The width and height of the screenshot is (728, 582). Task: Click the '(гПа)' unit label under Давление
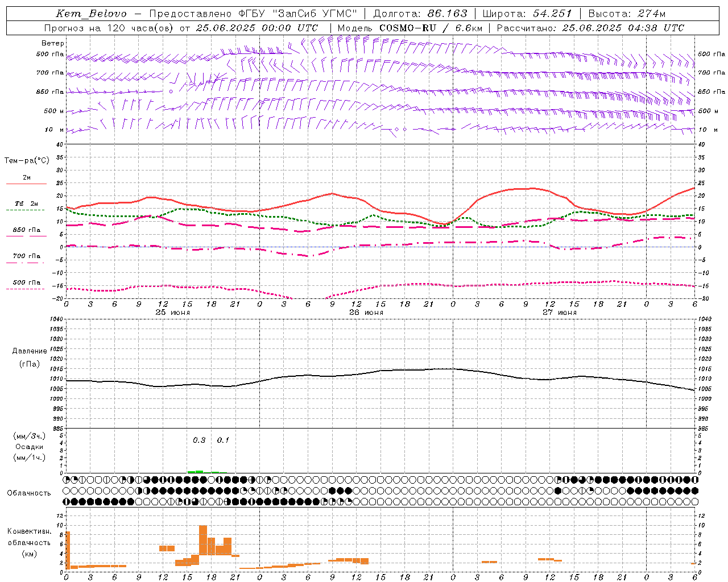pos(30,364)
